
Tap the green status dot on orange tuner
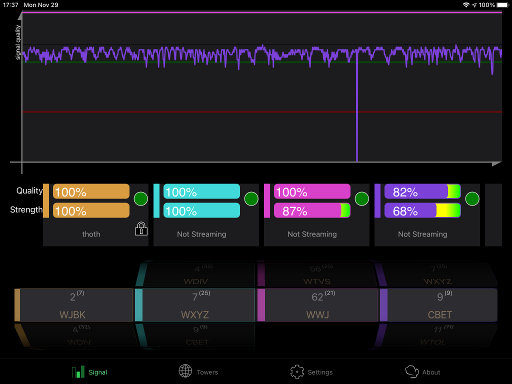[x=141, y=199]
